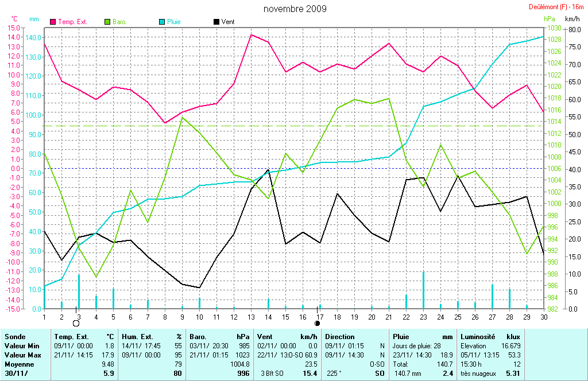This screenshot has width=588, height=381.
Task: Click the full moon icon below day 3
Action: 76,324
